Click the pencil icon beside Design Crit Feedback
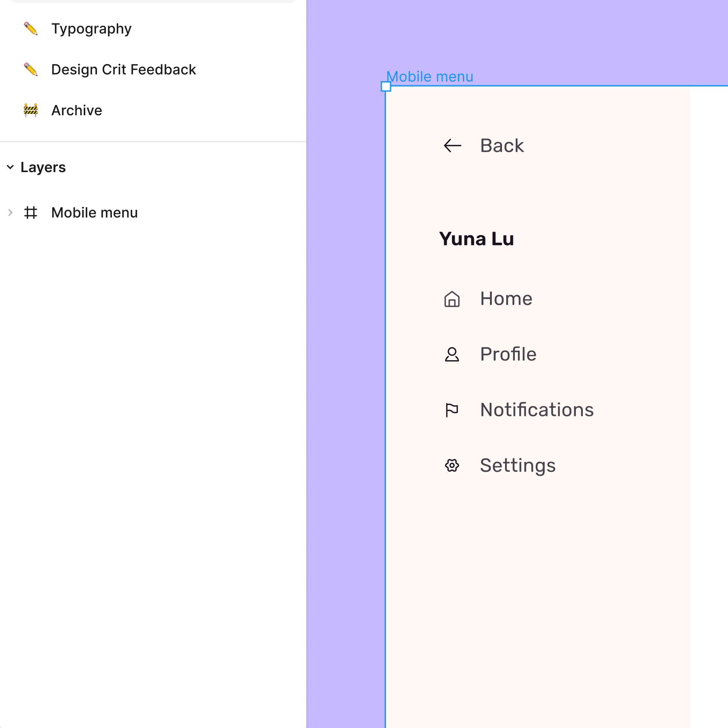 tap(31, 70)
